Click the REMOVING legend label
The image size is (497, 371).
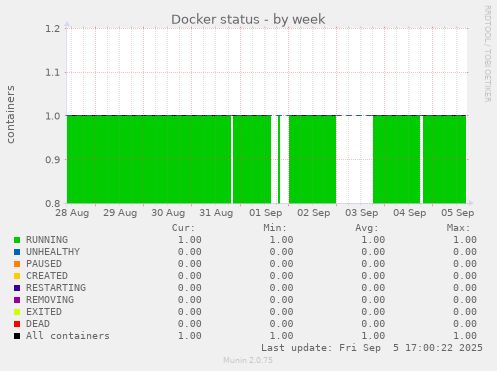click(x=50, y=300)
